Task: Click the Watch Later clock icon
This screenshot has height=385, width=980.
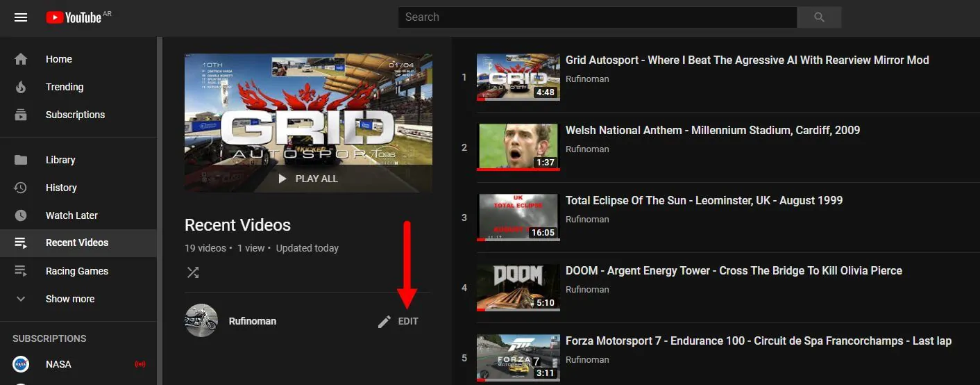Action: click(21, 215)
